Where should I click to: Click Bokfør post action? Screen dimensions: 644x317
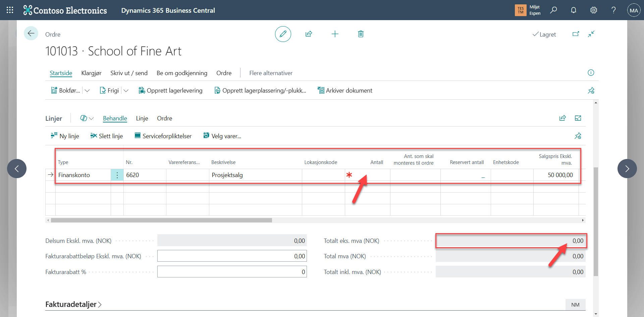(x=65, y=91)
